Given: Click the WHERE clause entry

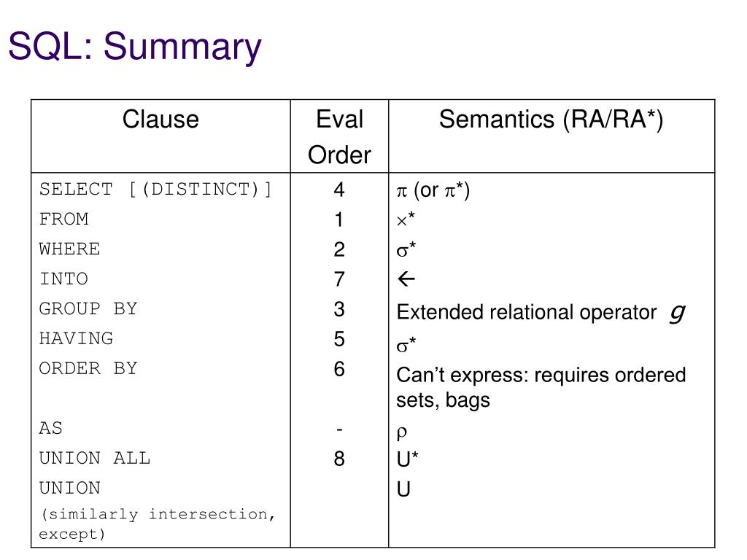Looking at the screenshot, I should coord(70,249).
